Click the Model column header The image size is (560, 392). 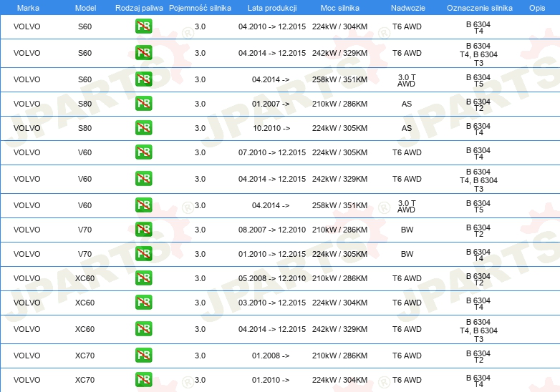[85, 8]
